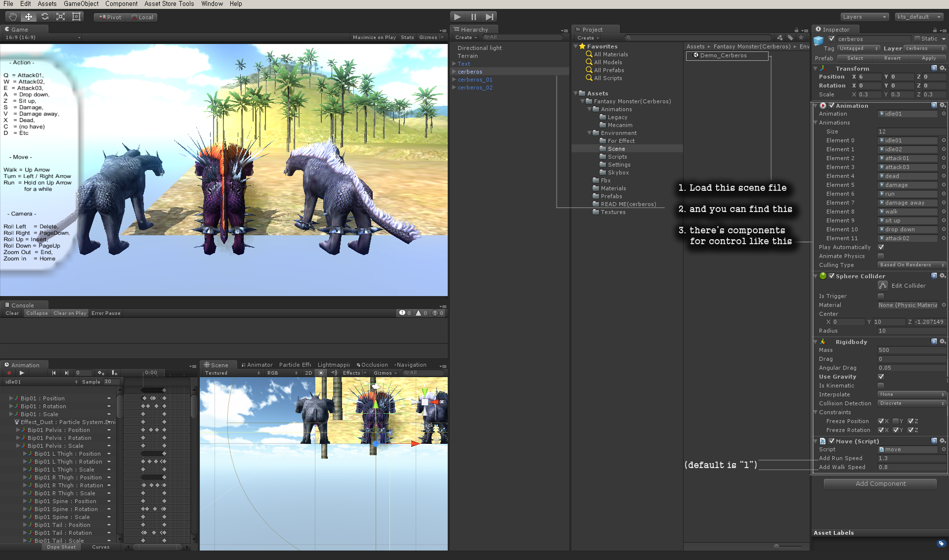Open the Culling Type dropdown
This screenshot has width=949, height=560.
(912, 265)
